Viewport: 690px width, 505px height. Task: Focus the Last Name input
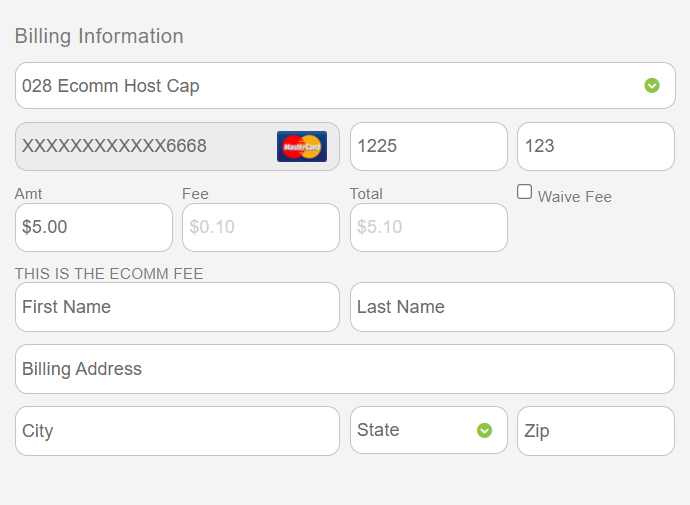512,307
